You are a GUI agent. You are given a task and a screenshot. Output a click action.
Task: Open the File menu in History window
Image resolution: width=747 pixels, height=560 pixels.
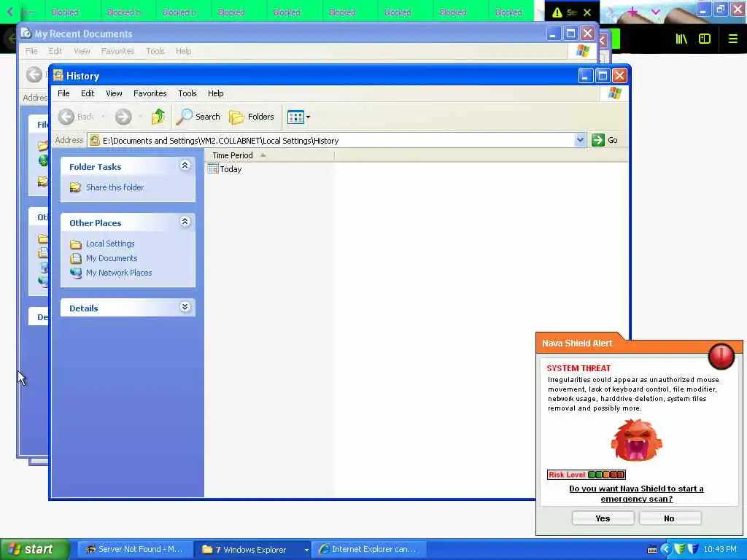(63, 93)
